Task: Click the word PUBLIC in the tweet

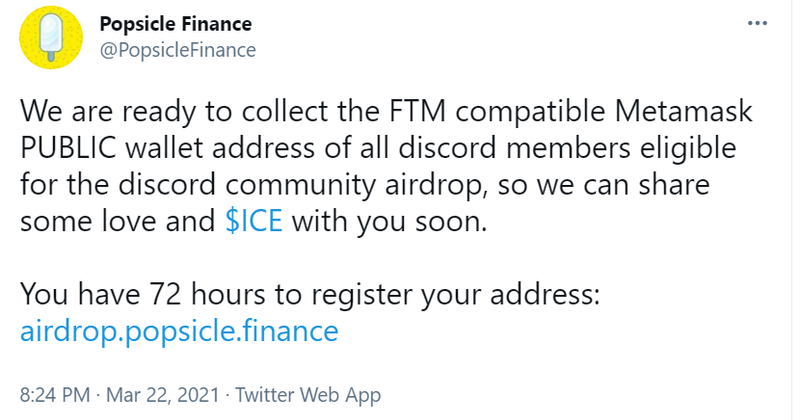Action: pyautogui.click(x=70, y=149)
